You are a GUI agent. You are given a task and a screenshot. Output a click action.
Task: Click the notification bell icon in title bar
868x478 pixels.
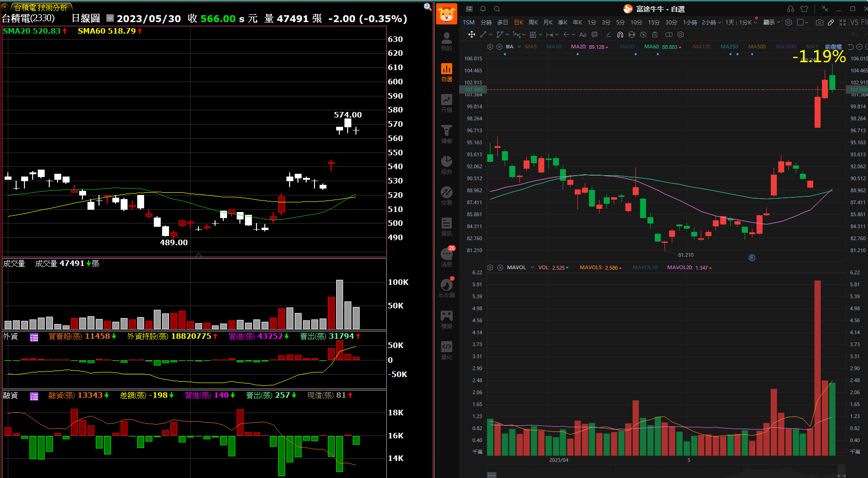[x=483, y=9]
